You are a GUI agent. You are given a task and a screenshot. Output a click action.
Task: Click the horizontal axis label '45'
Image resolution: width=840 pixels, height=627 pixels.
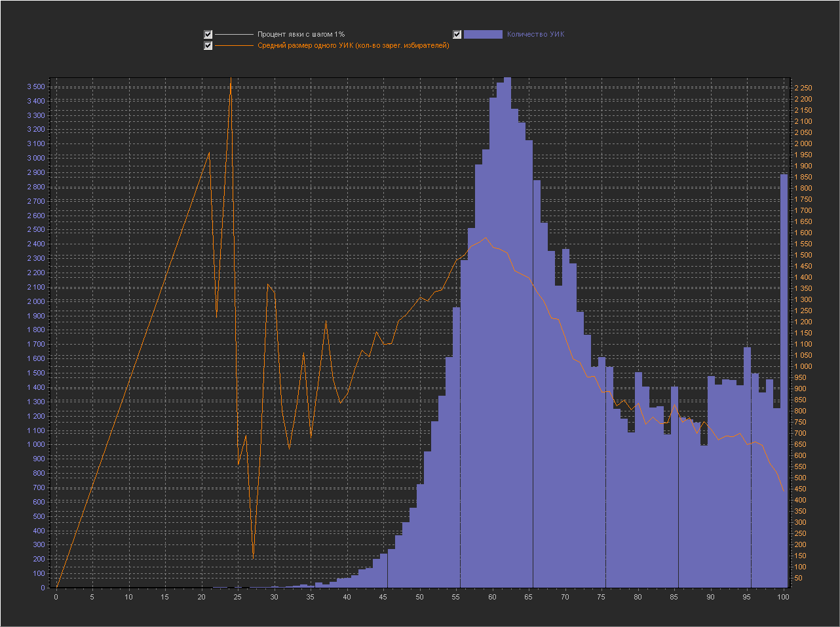tap(383, 597)
